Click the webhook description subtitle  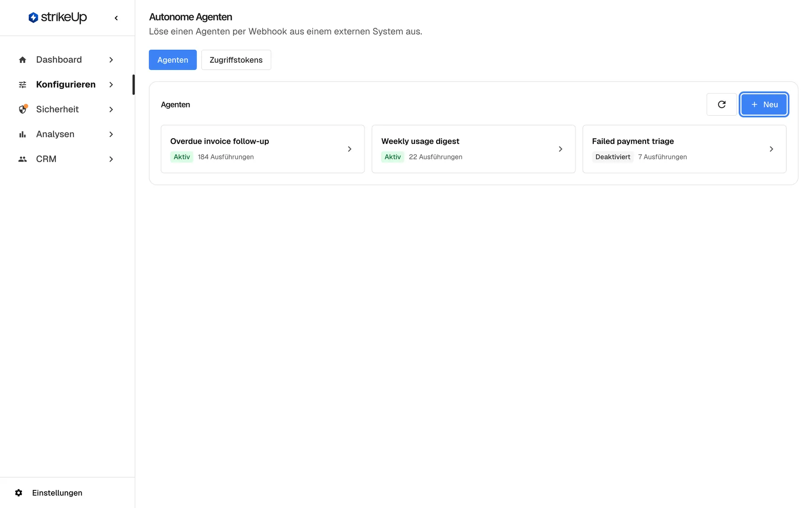click(286, 32)
